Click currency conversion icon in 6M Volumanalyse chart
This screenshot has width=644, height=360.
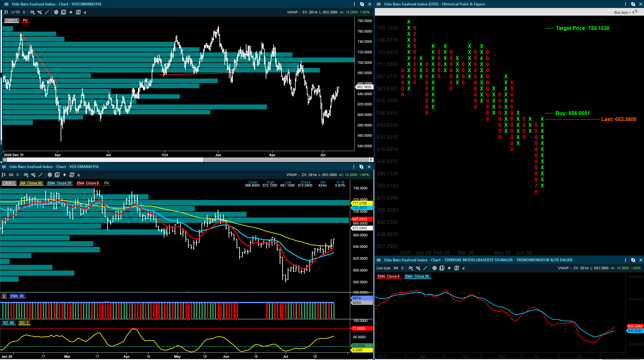tap(72, 175)
